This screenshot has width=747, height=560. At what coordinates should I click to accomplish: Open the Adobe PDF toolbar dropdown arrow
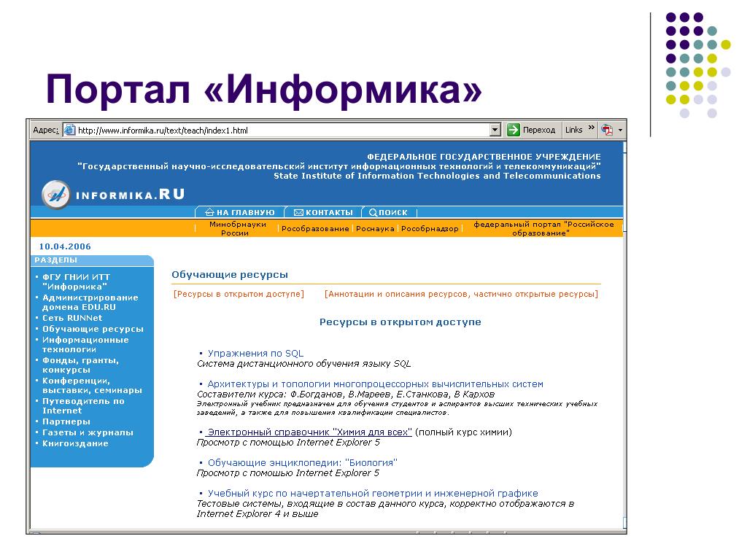point(620,130)
